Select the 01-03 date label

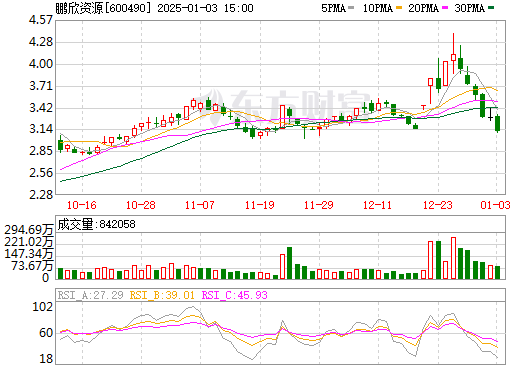coord(495,205)
